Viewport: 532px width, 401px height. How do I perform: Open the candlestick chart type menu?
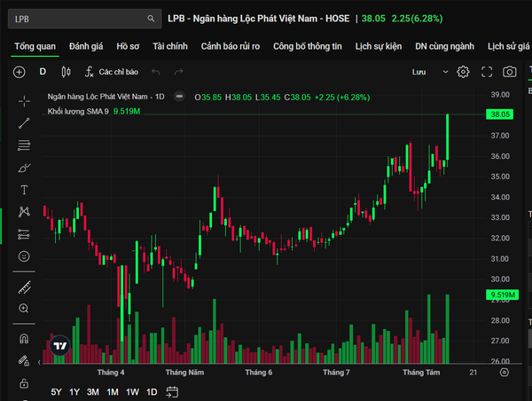(x=66, y=72)
